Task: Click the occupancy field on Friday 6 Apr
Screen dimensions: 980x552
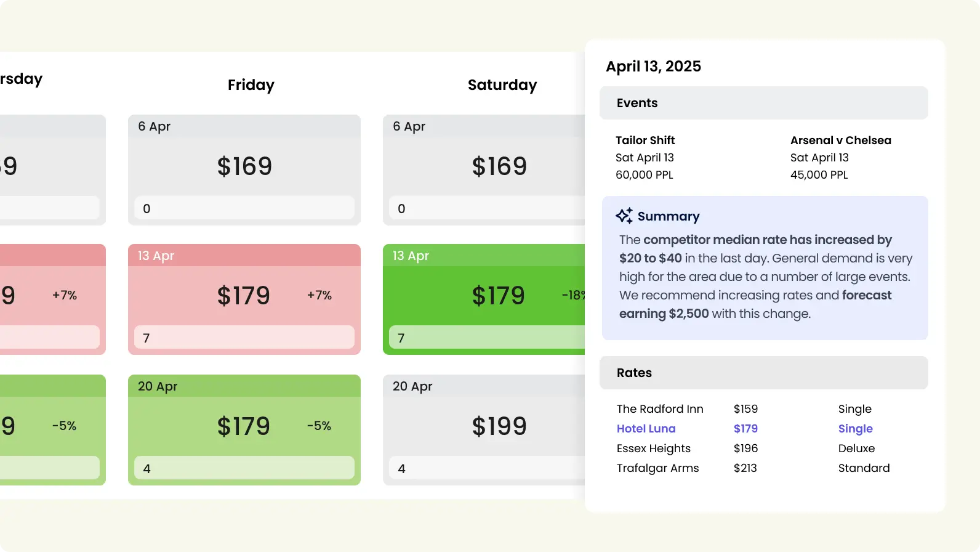Action: pos(244,208)
